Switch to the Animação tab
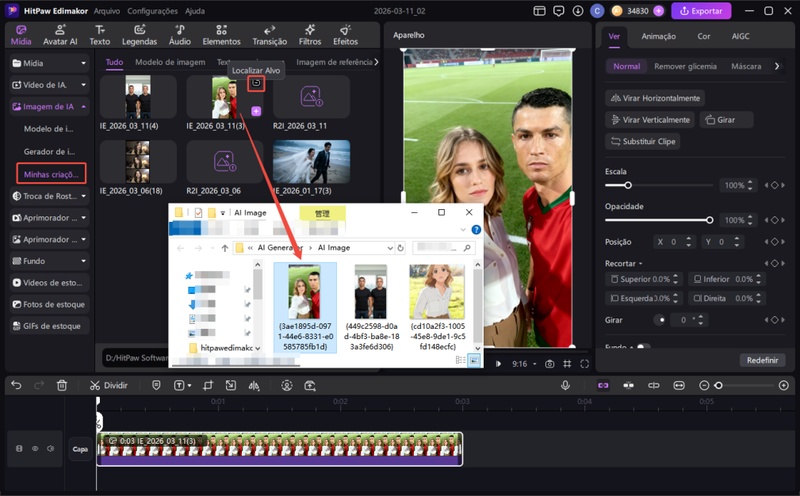The height and width of the screenshot is (496, 800). pos(658,36)
